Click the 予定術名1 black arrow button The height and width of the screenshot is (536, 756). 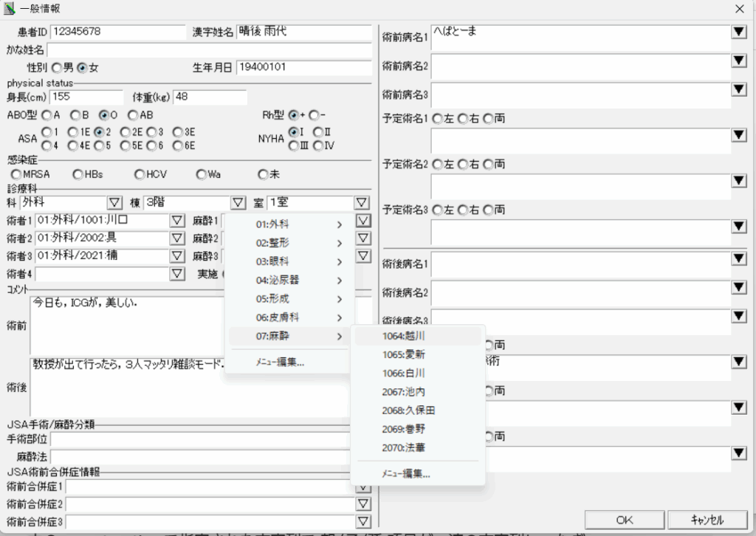[739, 135]
